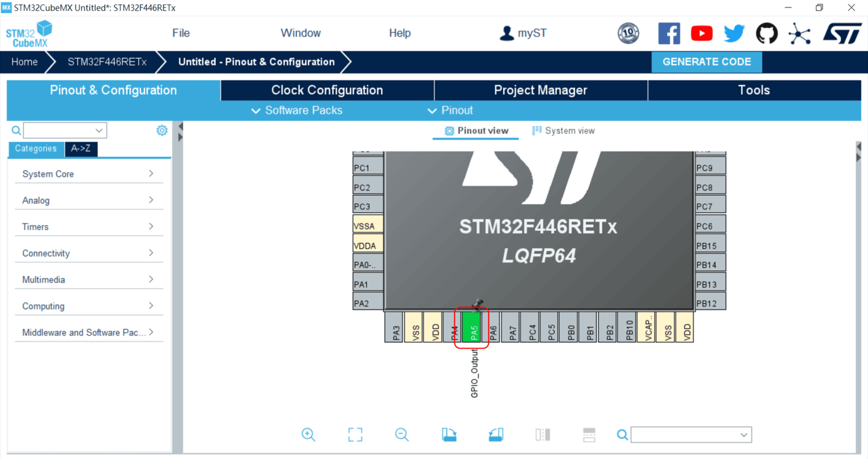
Task: Click the ST logo icon
Action: click(x=842, y=34)
